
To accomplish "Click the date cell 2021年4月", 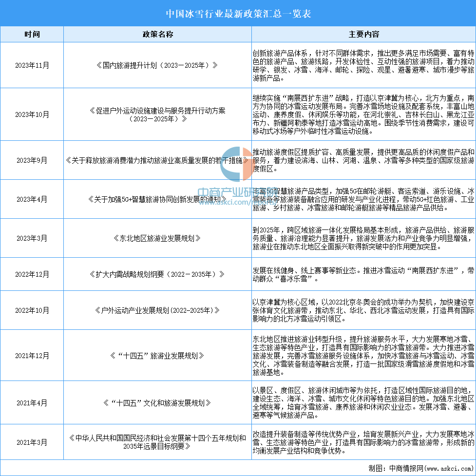I will coord(32,403).
